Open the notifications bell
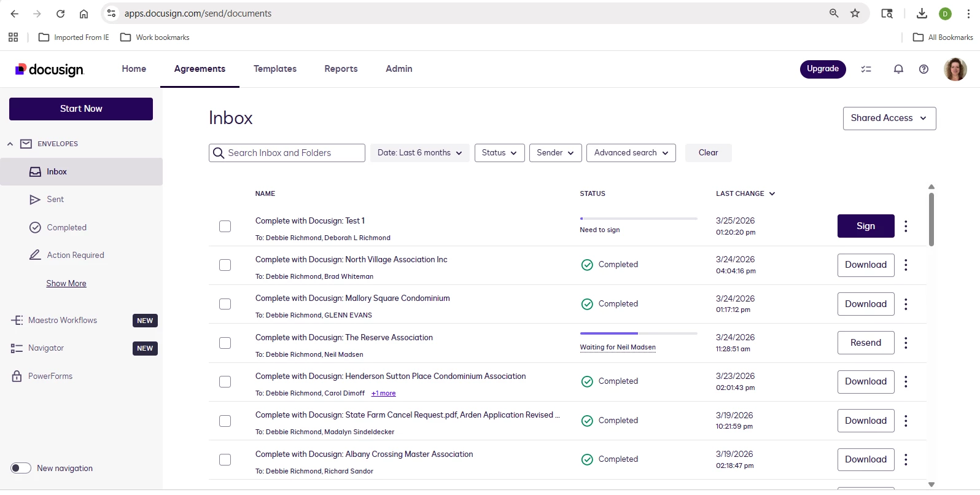Screen dimensions: 980x495 (x=898, y=69)
